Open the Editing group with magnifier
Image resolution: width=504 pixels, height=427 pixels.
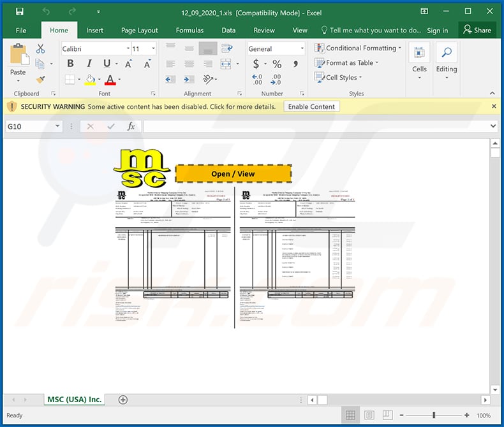point(447,61)
